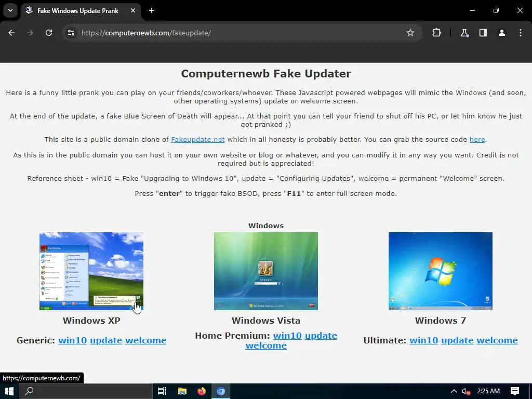532x399 pixels.
Task: Close the Fake Windows Update Prank tab
Action: point(133,10)
